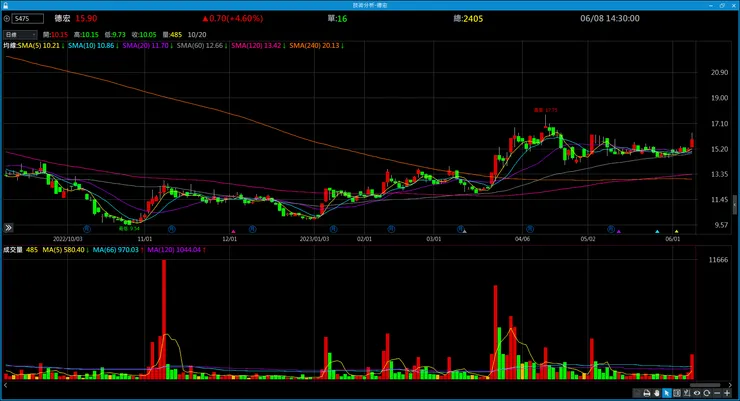Click the monthly marker after 12/01

252,229
